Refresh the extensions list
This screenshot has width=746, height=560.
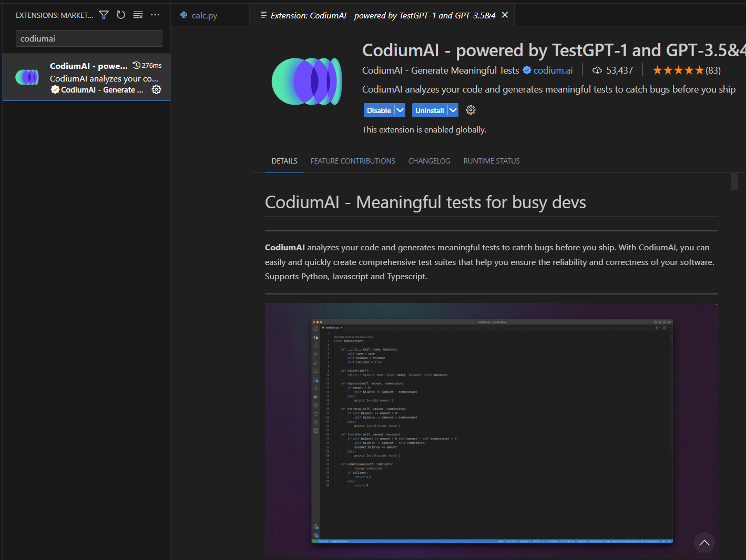click(x=121, y=15)
